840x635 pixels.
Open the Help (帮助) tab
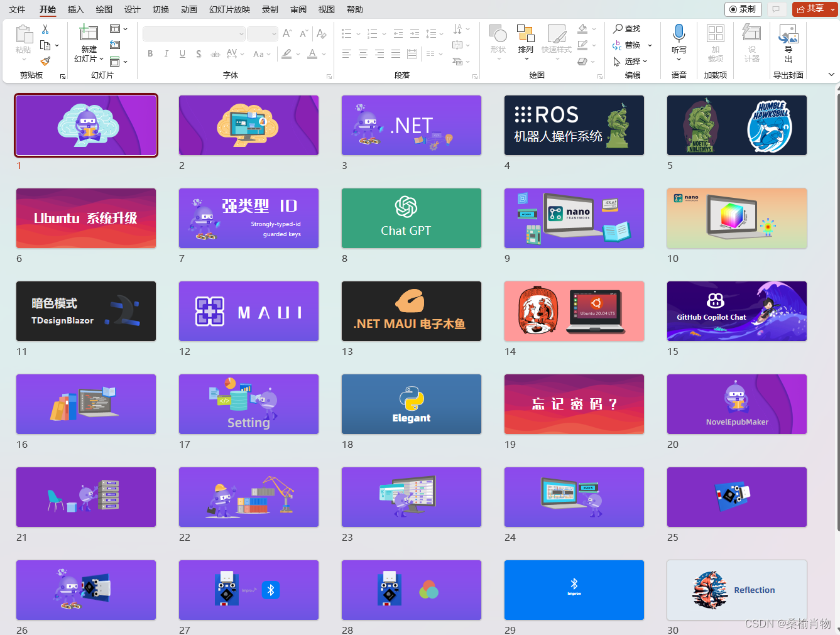coord(355,9)
